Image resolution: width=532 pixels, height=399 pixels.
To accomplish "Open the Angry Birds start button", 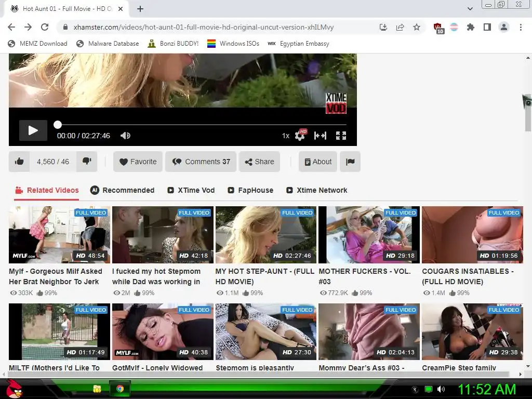I will point(14,389).
